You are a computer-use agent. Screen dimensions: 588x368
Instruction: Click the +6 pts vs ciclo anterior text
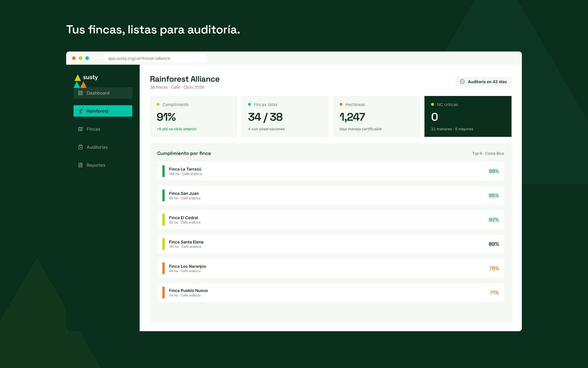[177, 129]
